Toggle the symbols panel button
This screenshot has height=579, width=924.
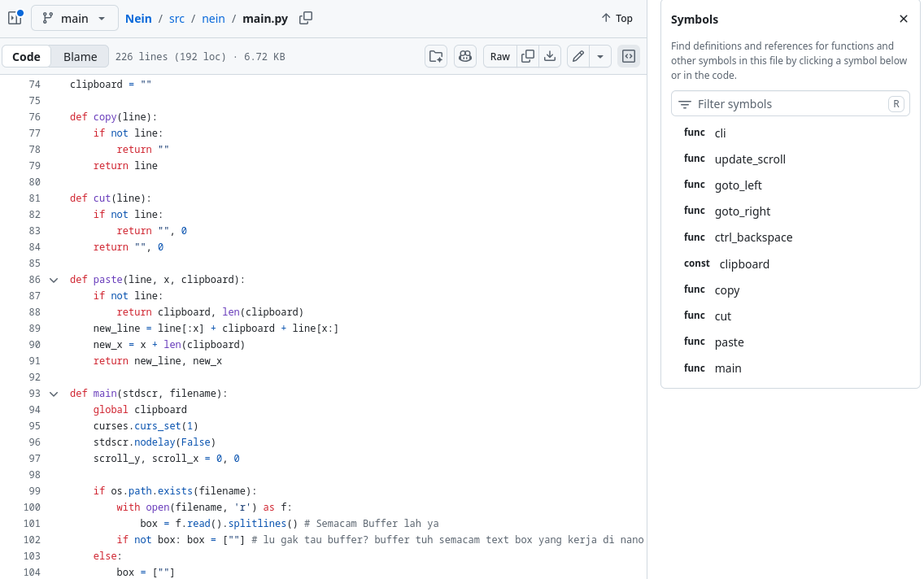click(x=629, y=57)
